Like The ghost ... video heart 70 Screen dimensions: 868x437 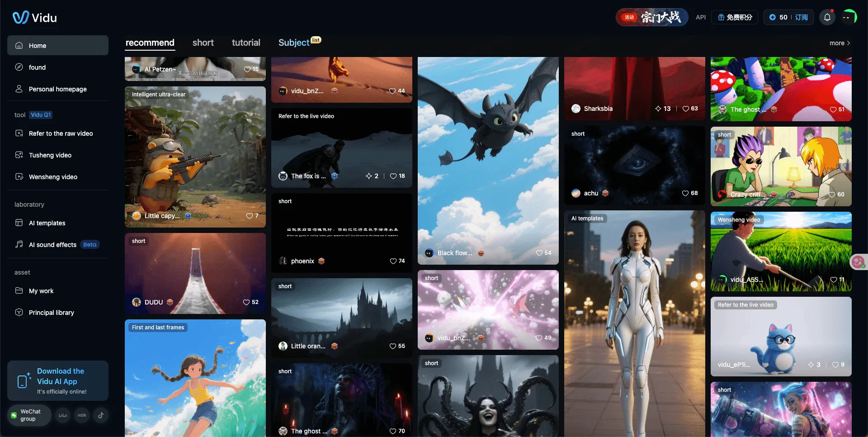point(393,431)
